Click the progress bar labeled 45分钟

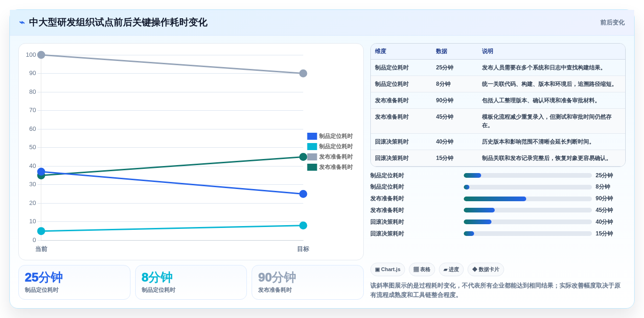coord(528,210)
